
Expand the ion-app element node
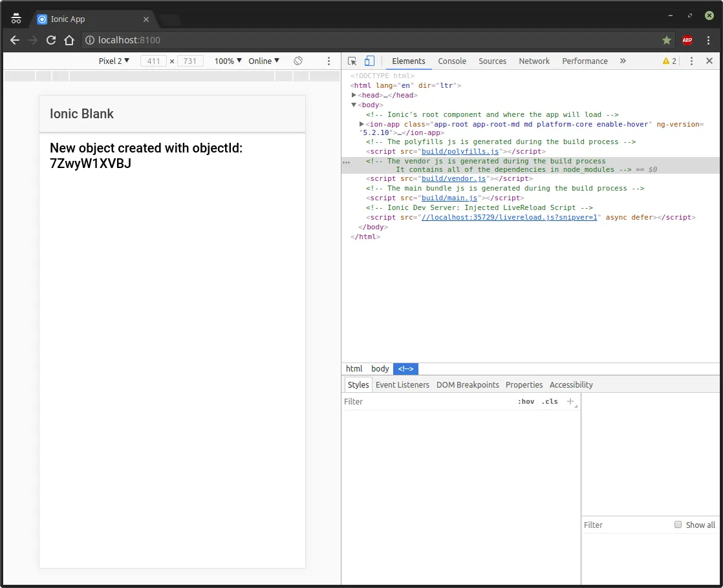point(361,124)
